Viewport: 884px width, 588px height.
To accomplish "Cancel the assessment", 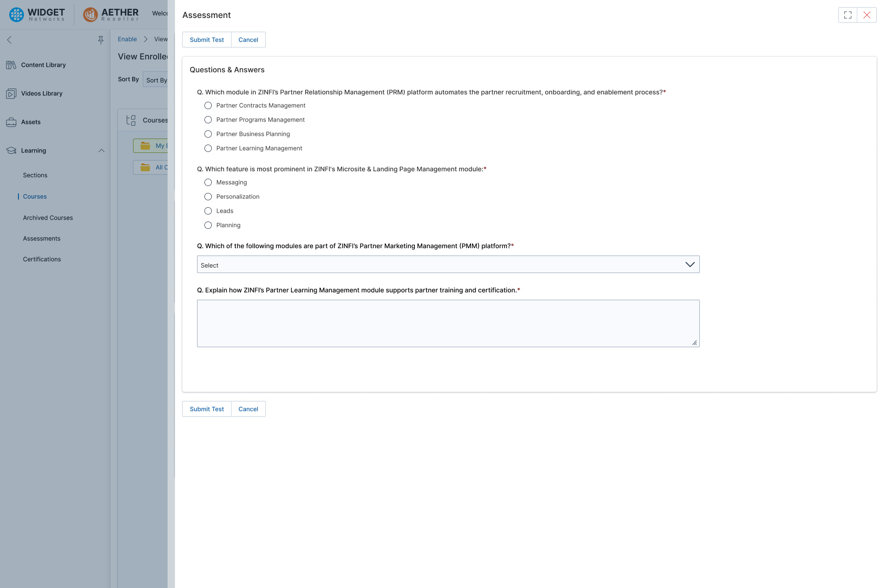I will pos(248,40).
